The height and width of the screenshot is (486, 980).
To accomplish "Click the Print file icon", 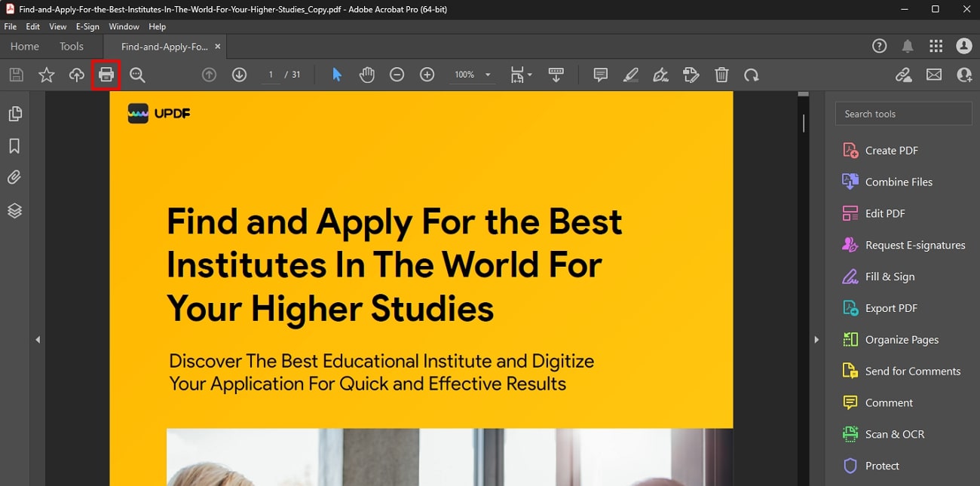I will coord(106,75).
